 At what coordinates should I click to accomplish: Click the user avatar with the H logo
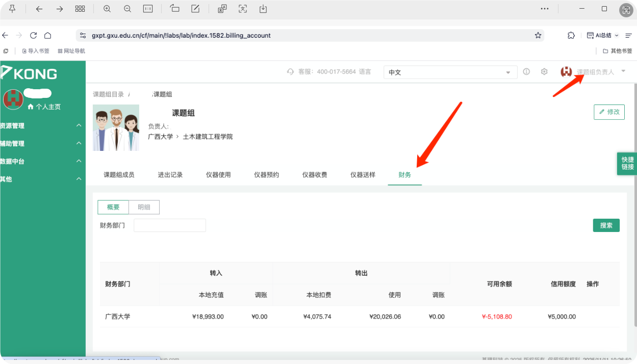click(x=566, y=71)
